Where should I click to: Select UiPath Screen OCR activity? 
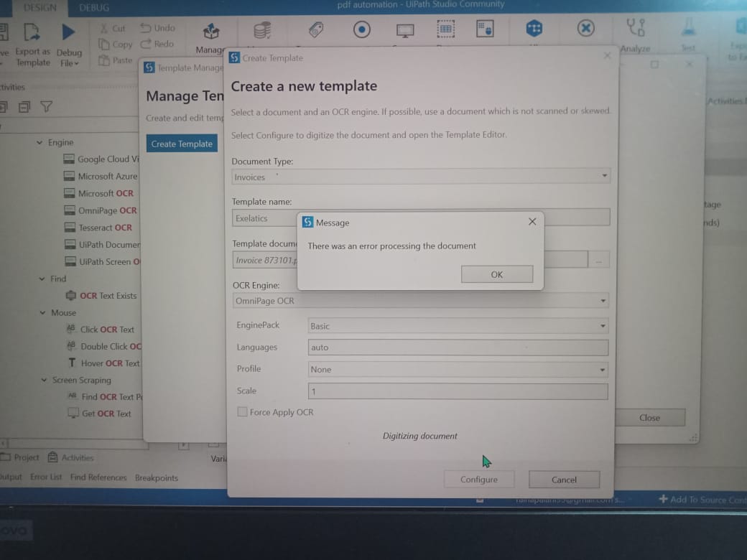[x=103, y=262]
